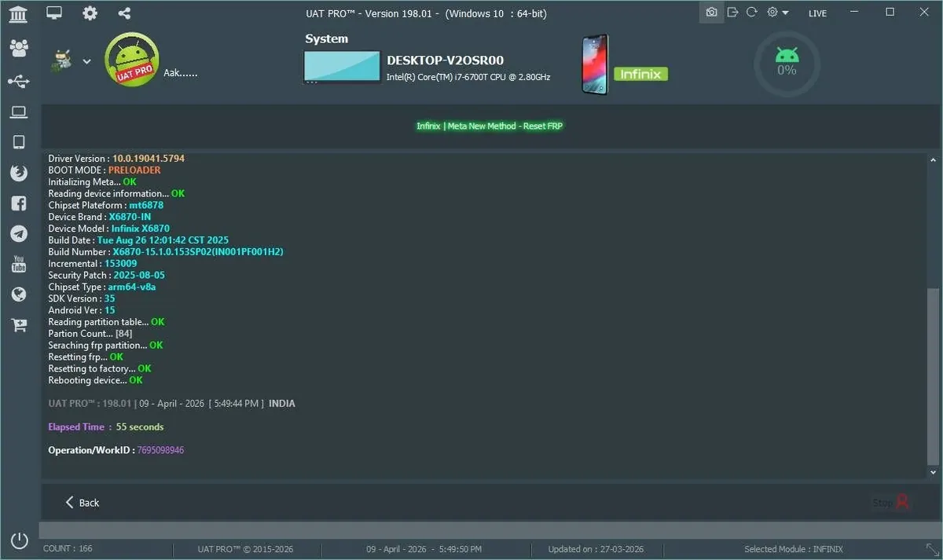Viewport: 943px width, 560px height.
Task: Click the 'Infinix X6870' device model value
Action: (x=140, y=229)
